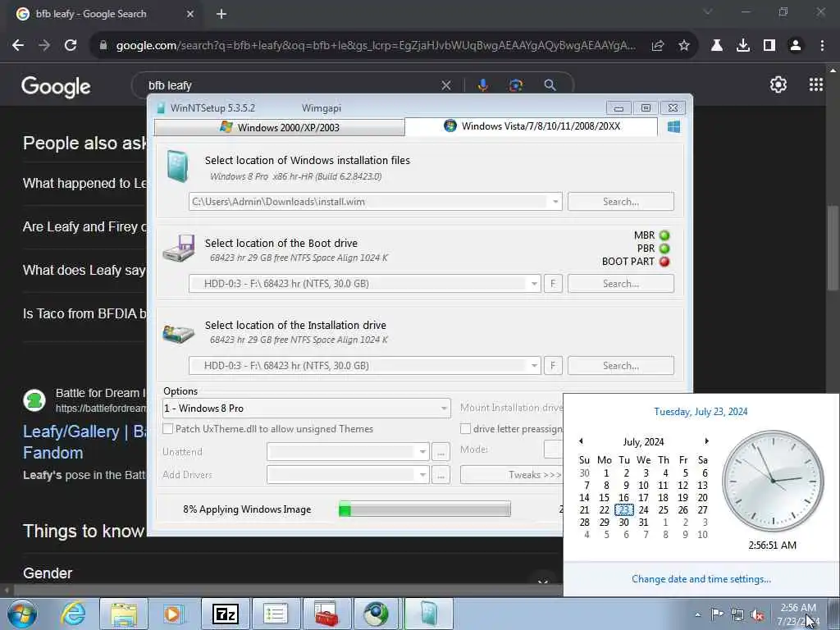This screenshot has width=840, height=630.
Task: Switch to Windows 2000/XP/2003 tab
Action: coord(279,127)
